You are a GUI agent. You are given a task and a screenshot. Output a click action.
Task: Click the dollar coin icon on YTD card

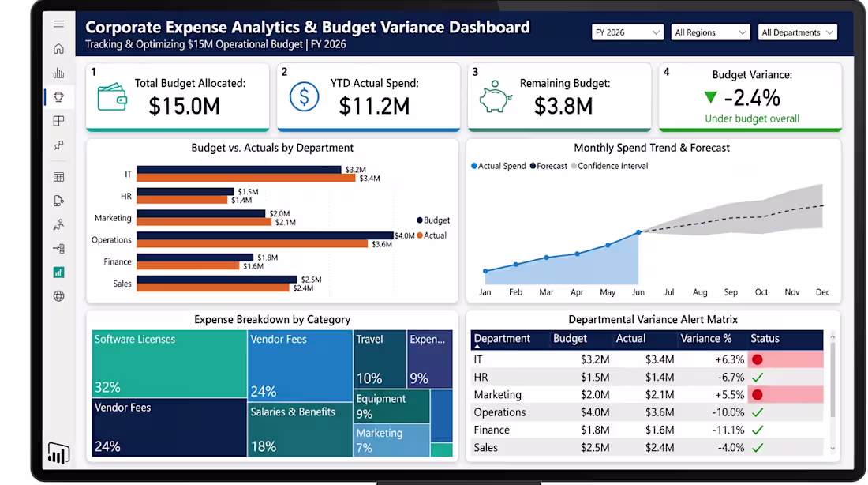304,96
